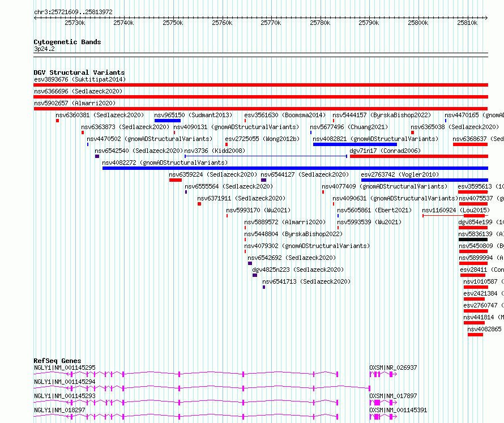Select the nsv6366696 (Sedlazeck2020) red variant bar

pos(260,97)
